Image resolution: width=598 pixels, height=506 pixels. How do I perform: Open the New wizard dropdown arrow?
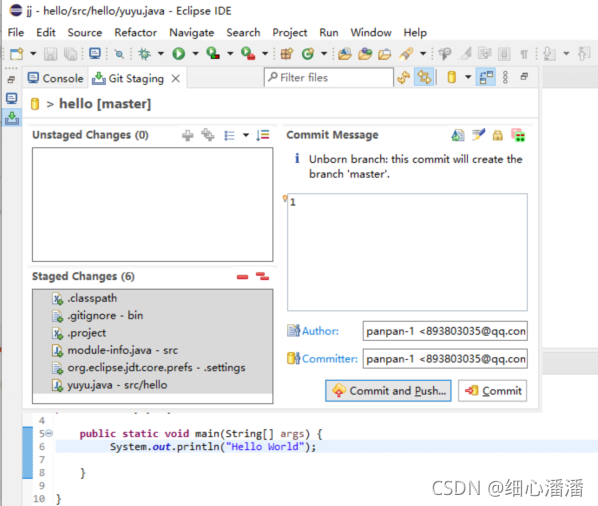tap(33, 54)
